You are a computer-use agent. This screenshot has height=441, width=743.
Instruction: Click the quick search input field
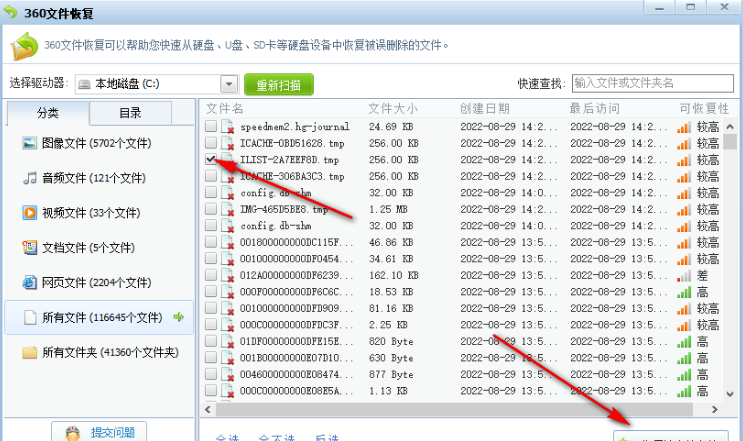(x=650, y=82)
